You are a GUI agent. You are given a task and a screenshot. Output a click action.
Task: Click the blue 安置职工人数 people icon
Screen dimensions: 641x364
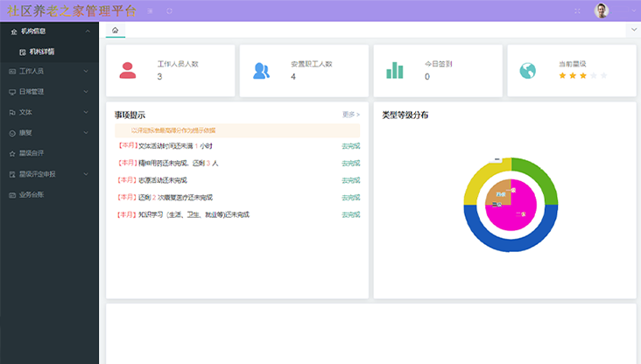[261, 71]
